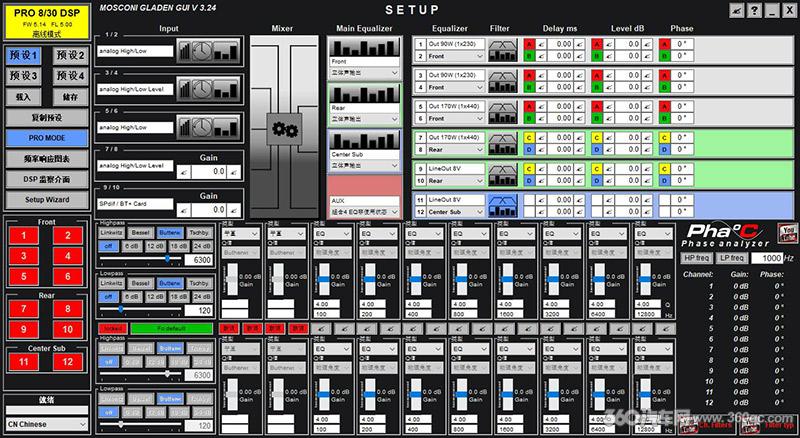This screenshot has height=438, width=800.
Task: Open the 频率响应图表 view
Action: pos(47,159)
